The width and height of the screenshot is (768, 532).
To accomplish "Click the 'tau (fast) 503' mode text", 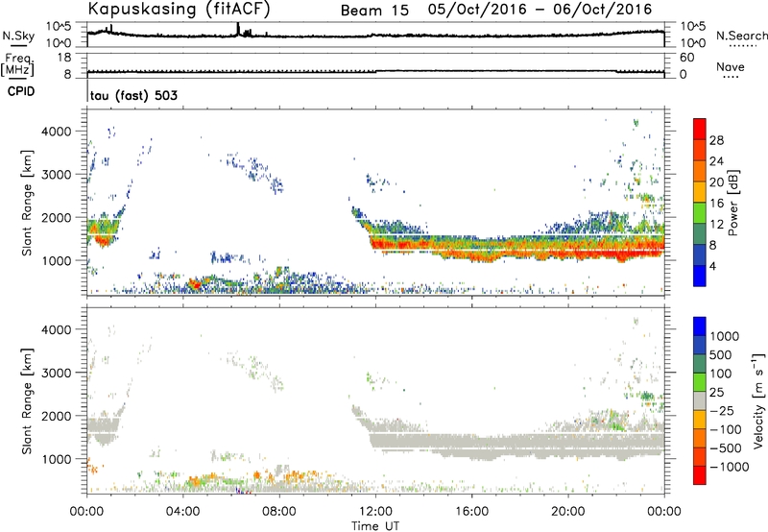I will click(133, 95).
